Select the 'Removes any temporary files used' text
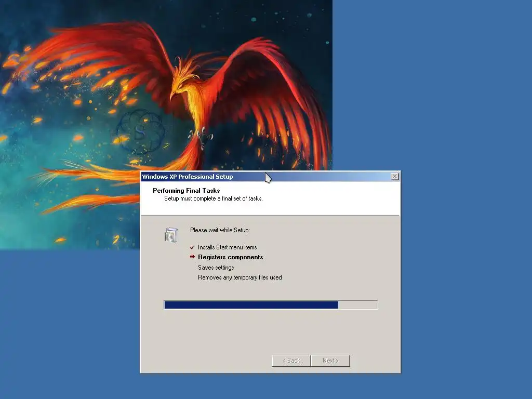Viewport: 532px width, 399px height. [x=240, y=277]
